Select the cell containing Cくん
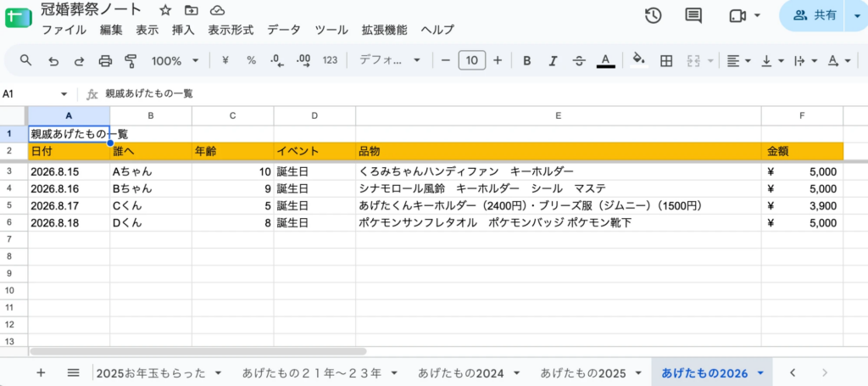This screenshot has height=386, width=868. tap(151, 206)
